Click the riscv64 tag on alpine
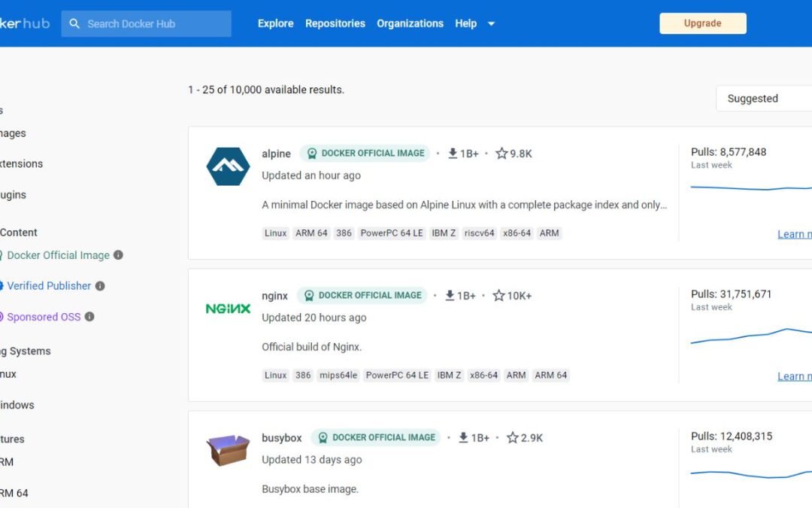Screen dimensions: 812x508 [479, 233]
